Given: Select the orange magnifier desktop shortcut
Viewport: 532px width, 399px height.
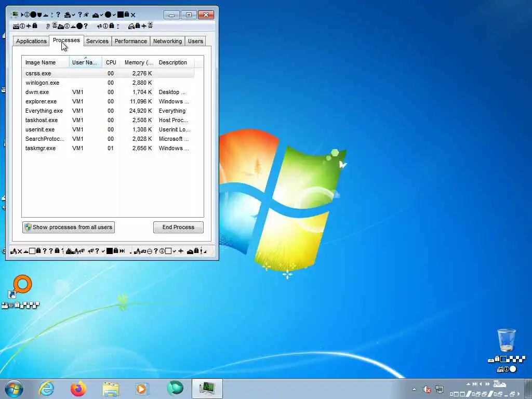Looking at the screenshot, I should click(x=20, y=292).
